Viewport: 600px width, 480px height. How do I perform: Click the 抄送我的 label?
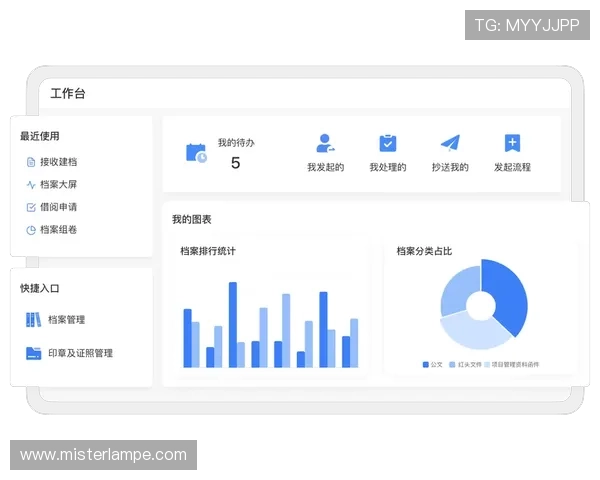pos(450,167)
